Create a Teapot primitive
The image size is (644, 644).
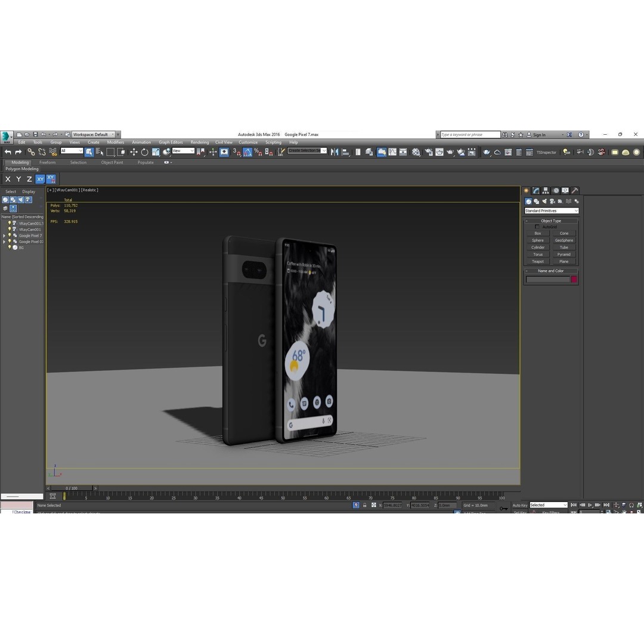pos(538,262)
